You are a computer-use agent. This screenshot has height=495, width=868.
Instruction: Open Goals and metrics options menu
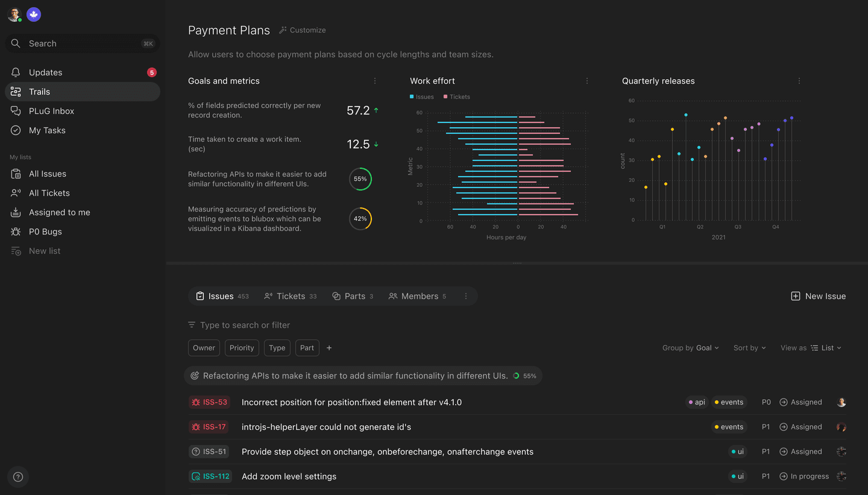pos(375,81)
